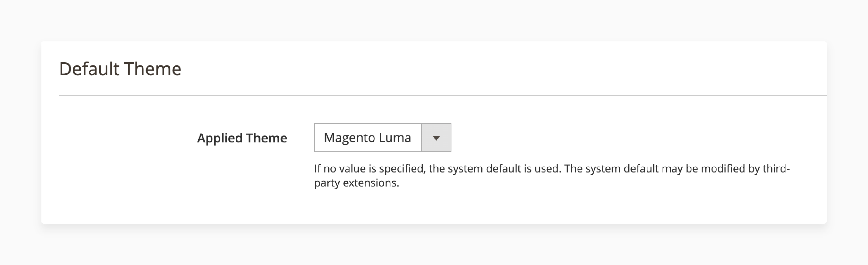Viewport: 868px width, 265px height.
Task: Click the 'If no value is specified' sentence
Action: (x=437, y=169)
